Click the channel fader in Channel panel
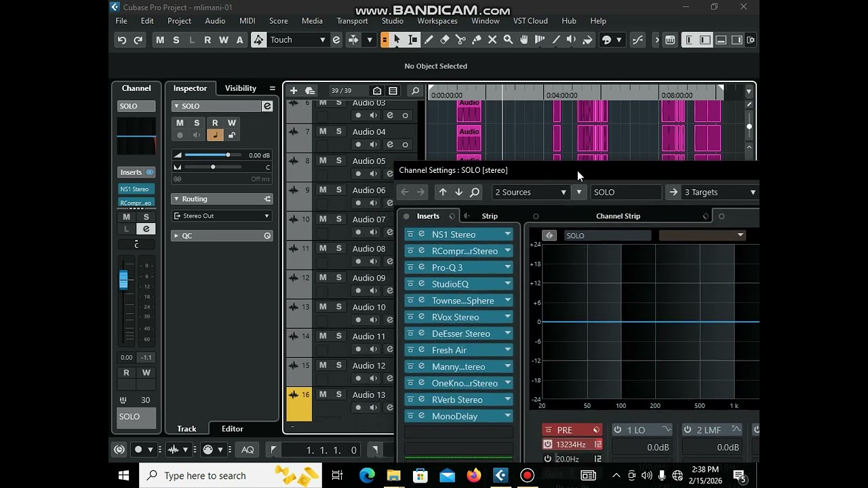Screen dimensions: 868x488 (x=123, y=280)
